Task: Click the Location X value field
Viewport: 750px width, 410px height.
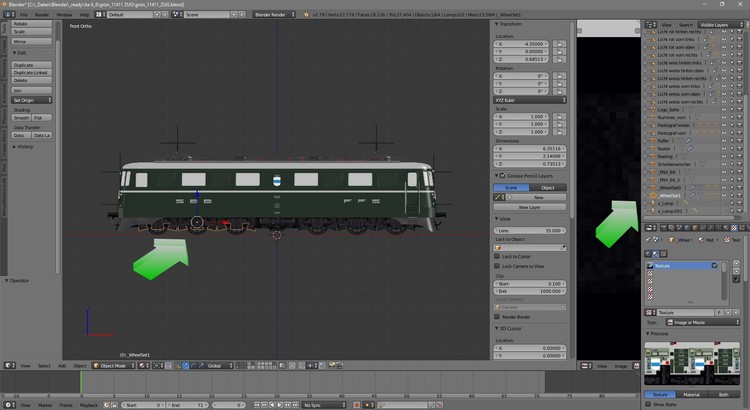Action: 521,44
